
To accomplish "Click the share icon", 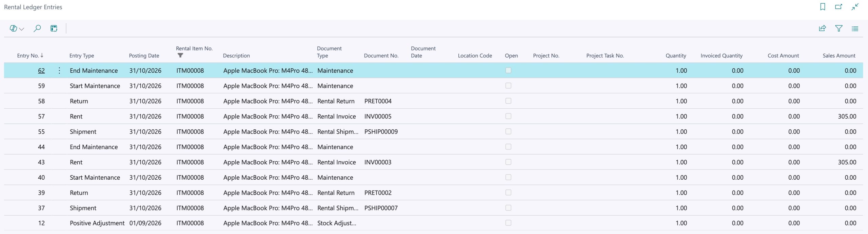I will 822,29.
